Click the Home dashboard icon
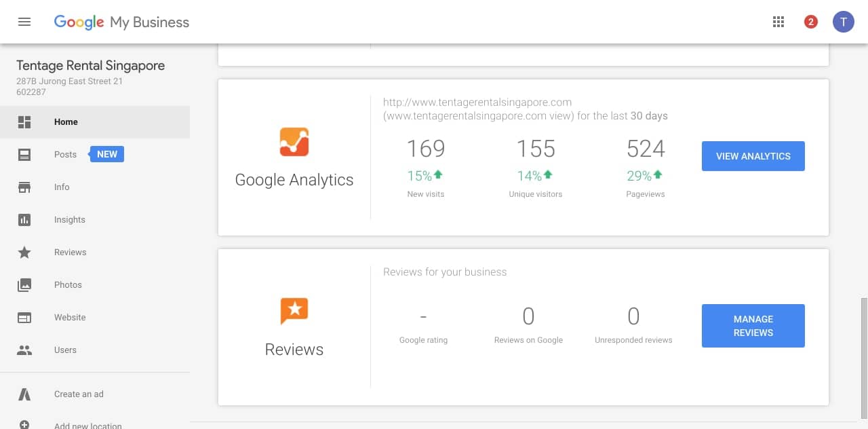The height and width of the screenshot is (429, 868). (24, 122)
